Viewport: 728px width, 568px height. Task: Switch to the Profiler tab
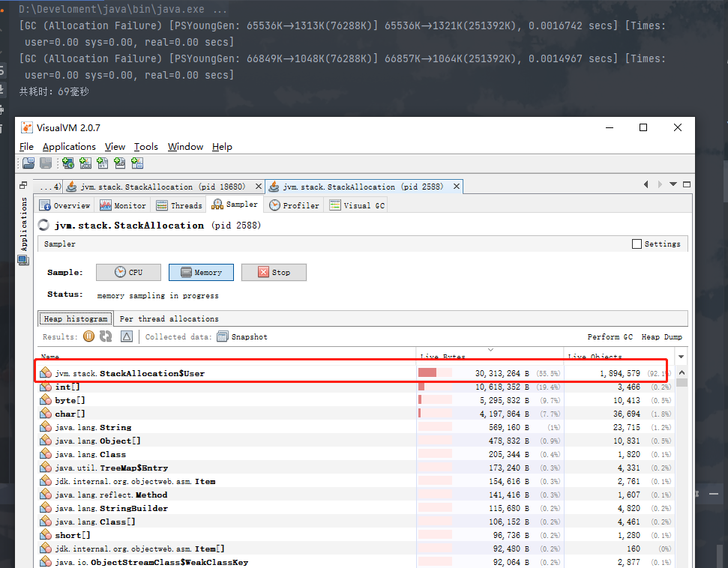point(294,205)
